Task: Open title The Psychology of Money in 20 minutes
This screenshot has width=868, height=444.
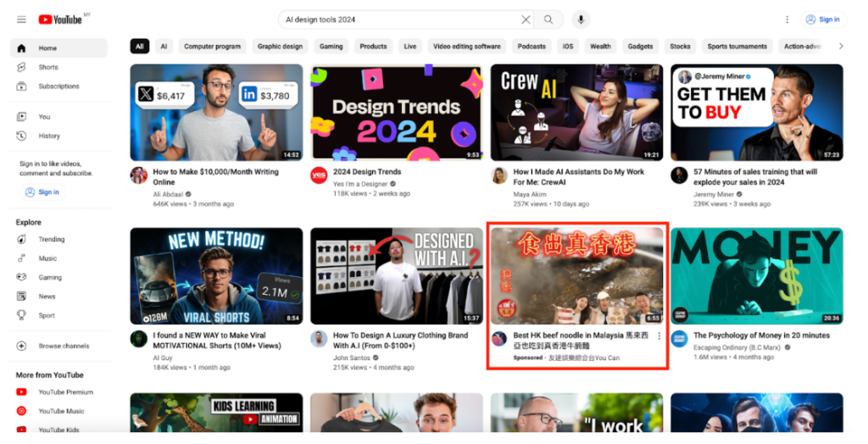Action: pos(761,336)
